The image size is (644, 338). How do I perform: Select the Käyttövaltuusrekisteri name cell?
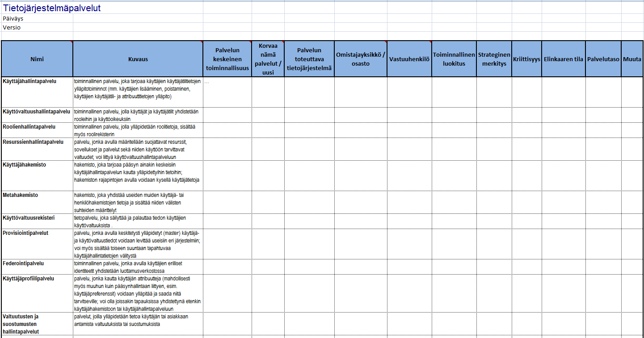37,221
